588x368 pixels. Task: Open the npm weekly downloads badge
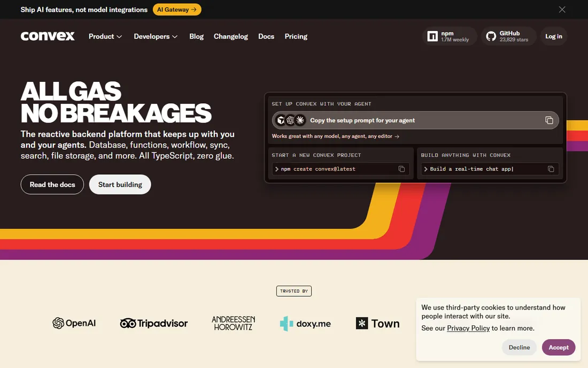[x=449, y=36]
